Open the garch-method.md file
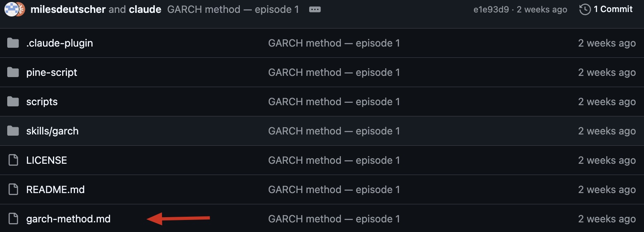This screenshot has height=232, width=644. (x=68, y=219)
